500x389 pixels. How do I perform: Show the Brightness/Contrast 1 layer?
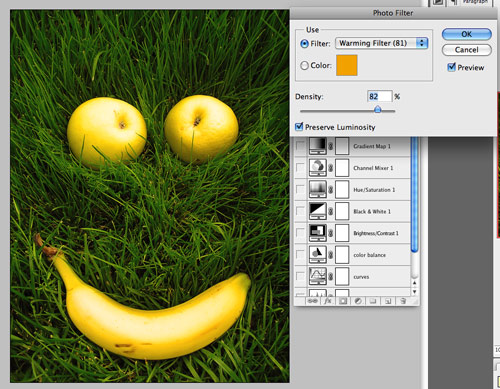point(300,232)
